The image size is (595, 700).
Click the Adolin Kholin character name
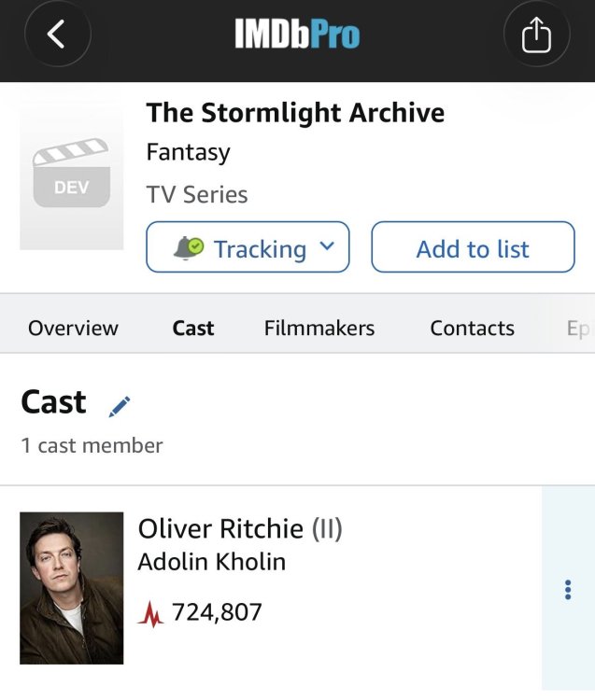click(x=212, y=562)
